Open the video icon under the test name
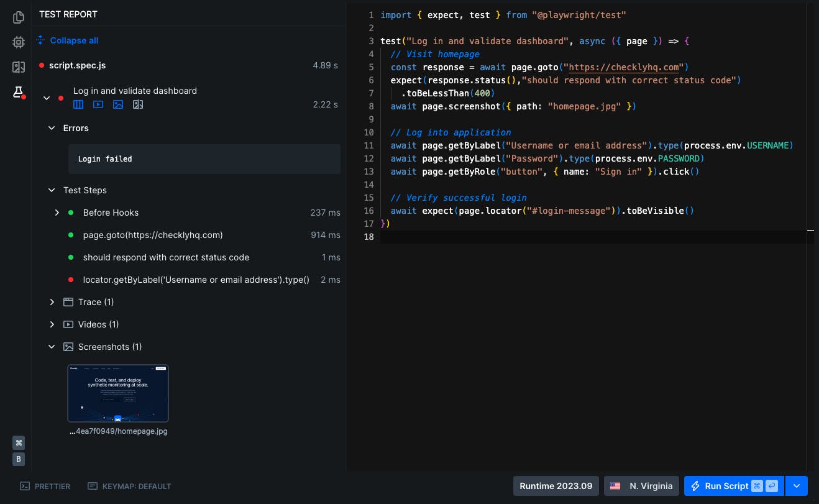This screenshot has height=504, width=819. 98,104
